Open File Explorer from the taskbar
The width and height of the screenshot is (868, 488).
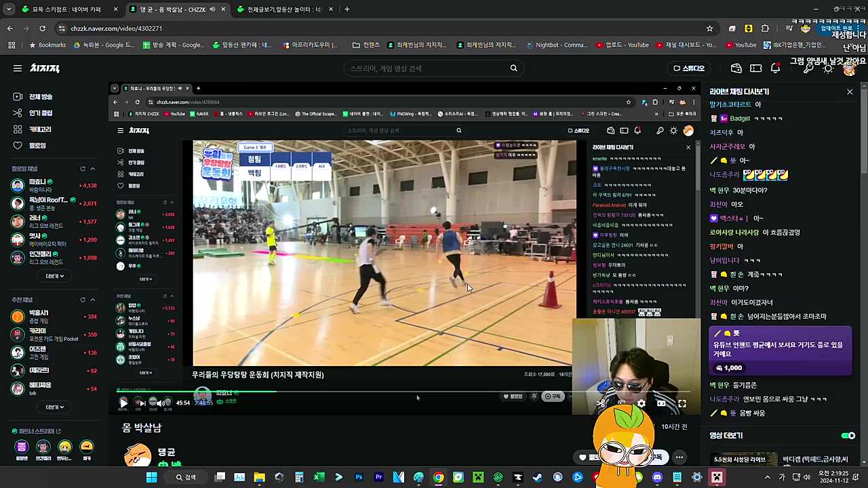(x=259, y=477)
